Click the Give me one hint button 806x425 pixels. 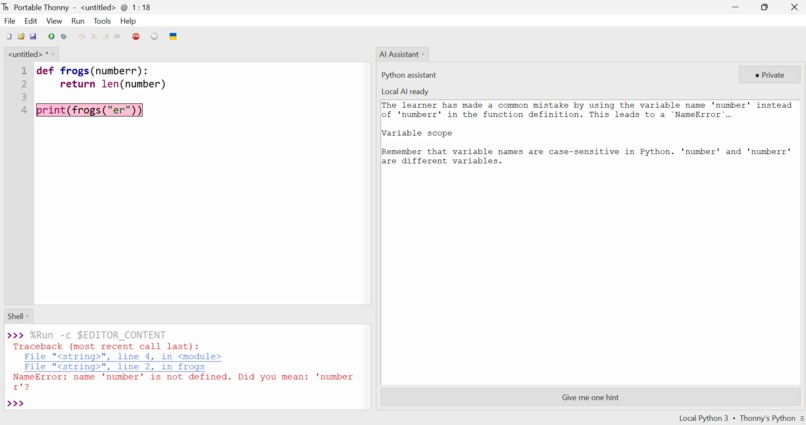tap(590, 397)
